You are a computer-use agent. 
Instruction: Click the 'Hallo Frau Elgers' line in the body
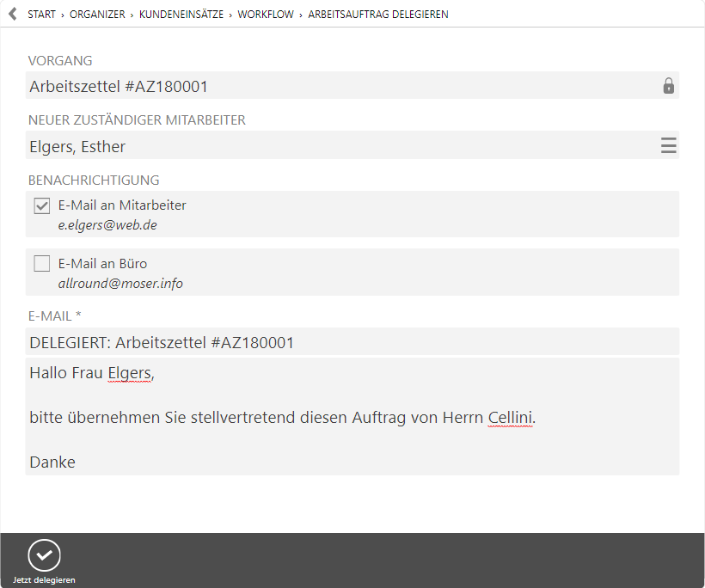[x=91, y=373]
